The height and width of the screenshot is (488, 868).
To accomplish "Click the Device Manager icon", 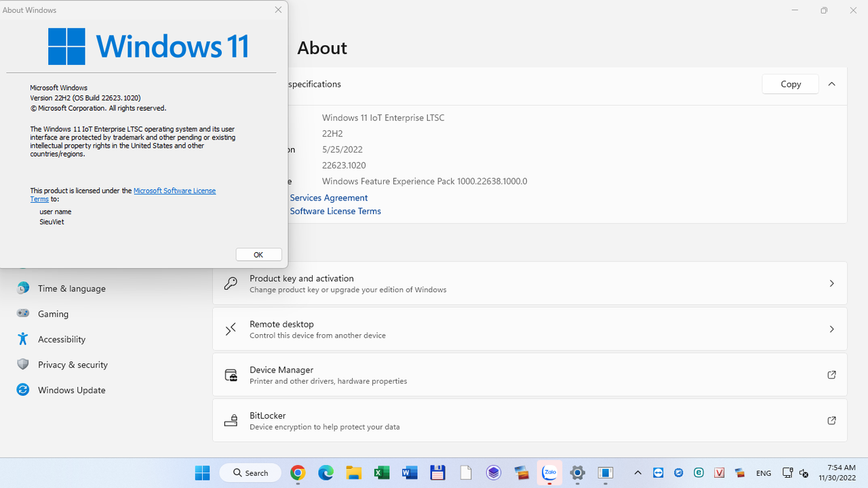I will (x=231, y=375).
